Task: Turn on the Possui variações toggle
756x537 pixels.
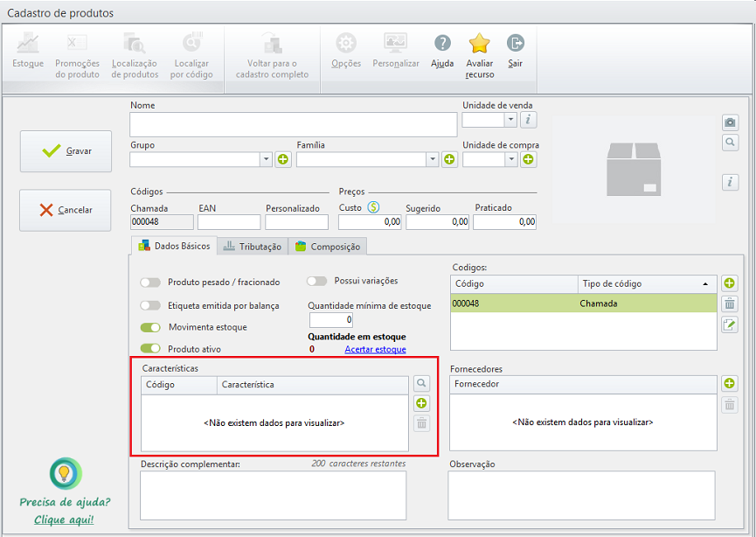Action: [318, 281]
